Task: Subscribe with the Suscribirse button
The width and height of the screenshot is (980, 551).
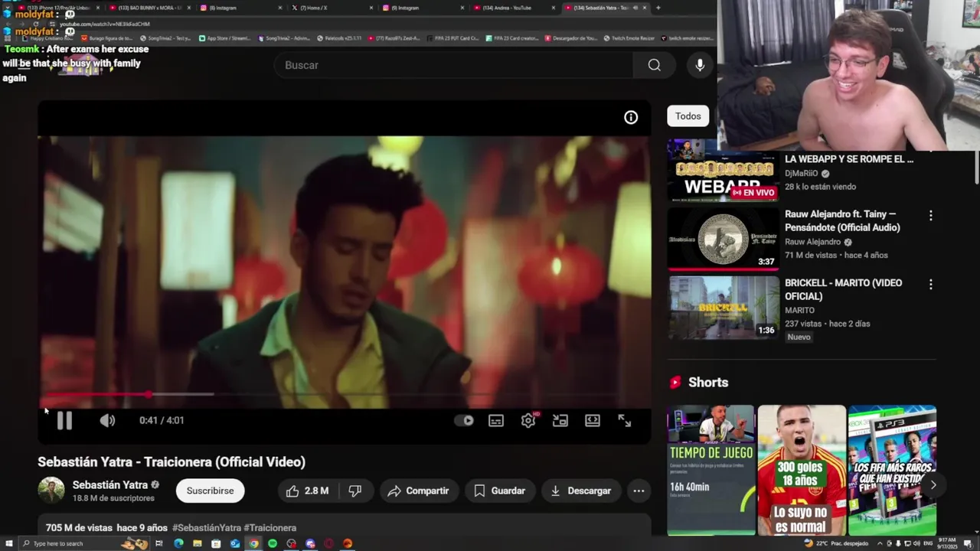Action: (210, 491)
